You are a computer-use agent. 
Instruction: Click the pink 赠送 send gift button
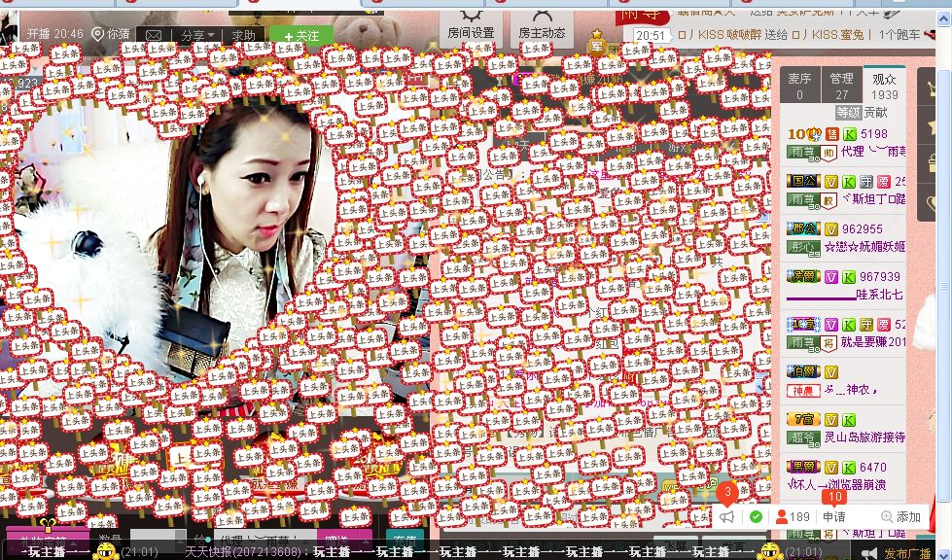coord(336,542)
